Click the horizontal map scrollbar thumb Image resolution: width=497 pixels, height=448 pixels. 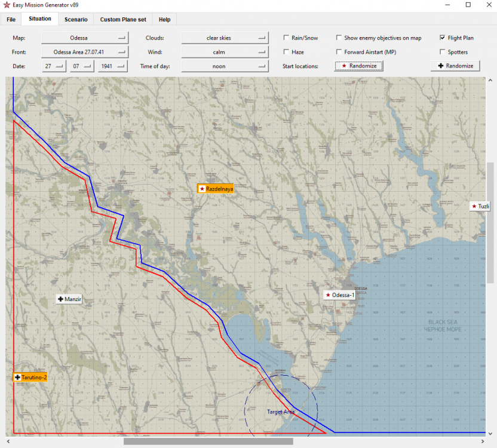pos(208,441)
